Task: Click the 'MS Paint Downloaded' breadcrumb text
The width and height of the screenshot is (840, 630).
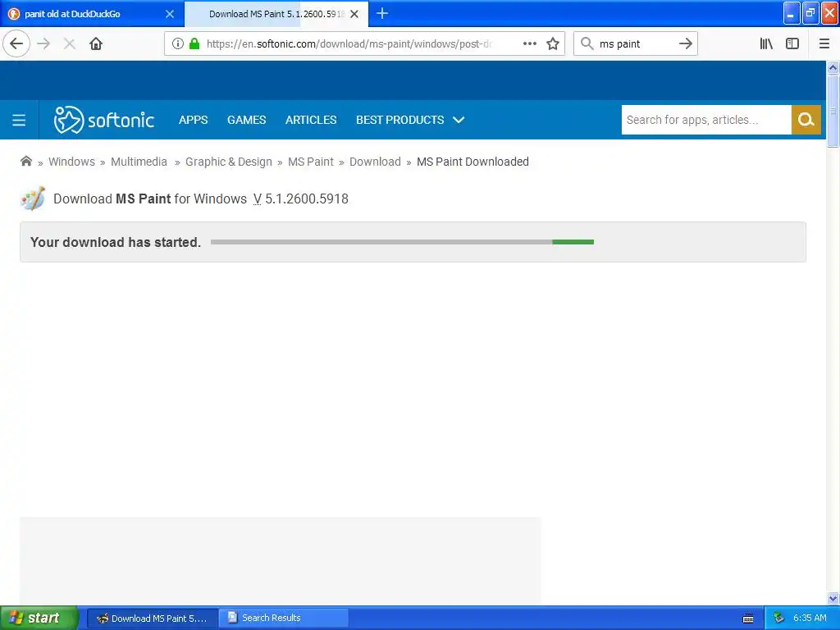Action: pyautogui.click(x=472, y=162)
